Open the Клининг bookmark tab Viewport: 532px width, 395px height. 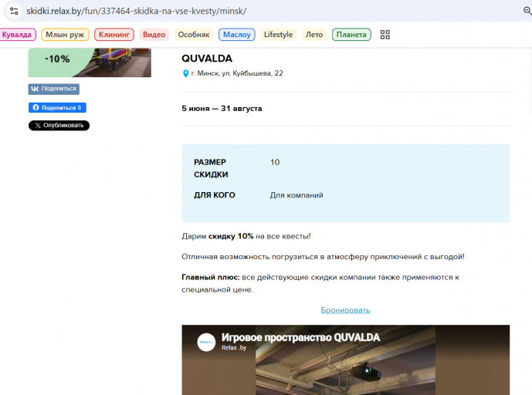click(114, 35)
